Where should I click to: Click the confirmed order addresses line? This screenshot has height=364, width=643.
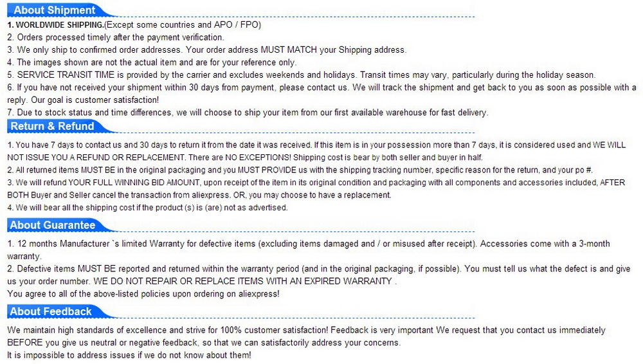[206, 50]
